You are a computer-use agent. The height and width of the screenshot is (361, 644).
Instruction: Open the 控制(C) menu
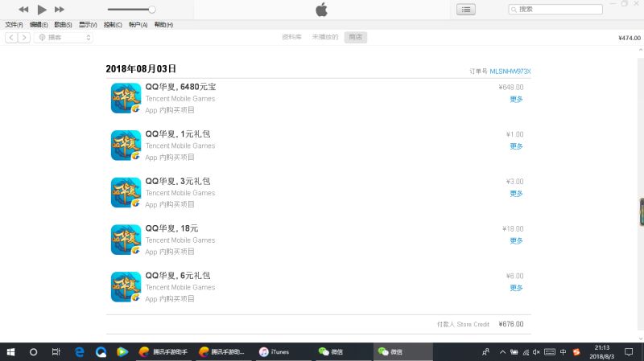point(113,25)
